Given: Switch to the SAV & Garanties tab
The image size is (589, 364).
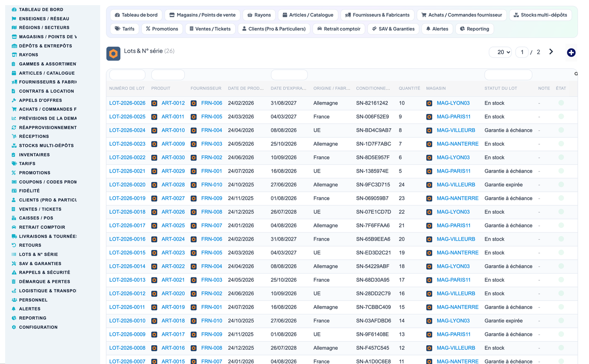Looking at the screenshot, I should 393,29.
